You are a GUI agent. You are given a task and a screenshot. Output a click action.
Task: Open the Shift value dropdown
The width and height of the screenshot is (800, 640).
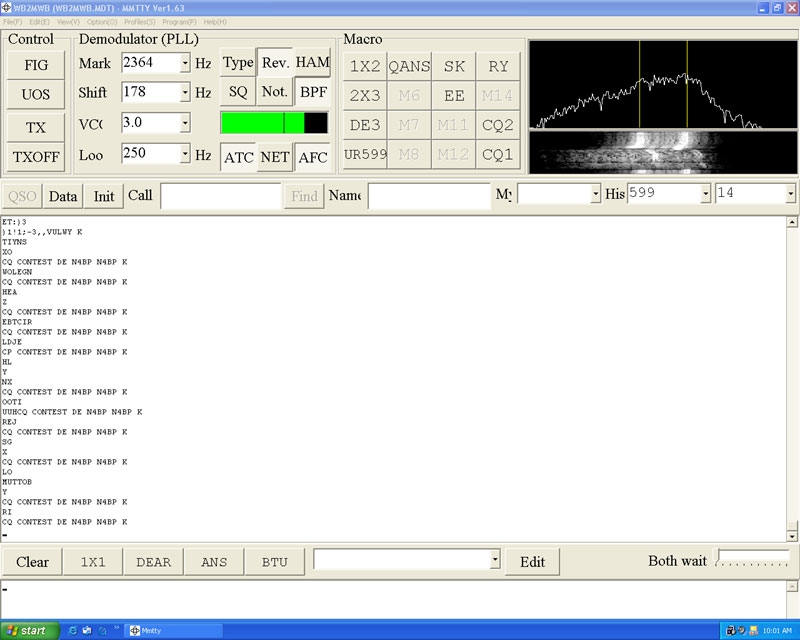185,92
